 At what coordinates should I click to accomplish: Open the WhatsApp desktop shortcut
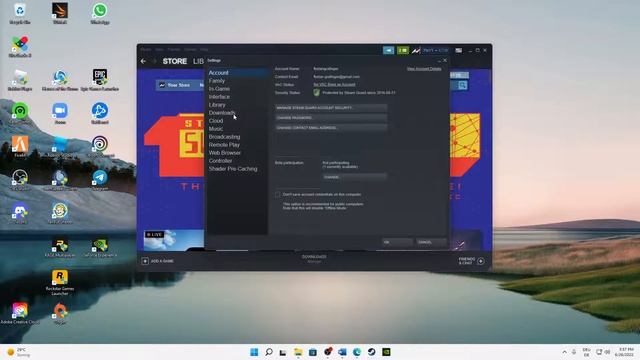click(100, 13)
